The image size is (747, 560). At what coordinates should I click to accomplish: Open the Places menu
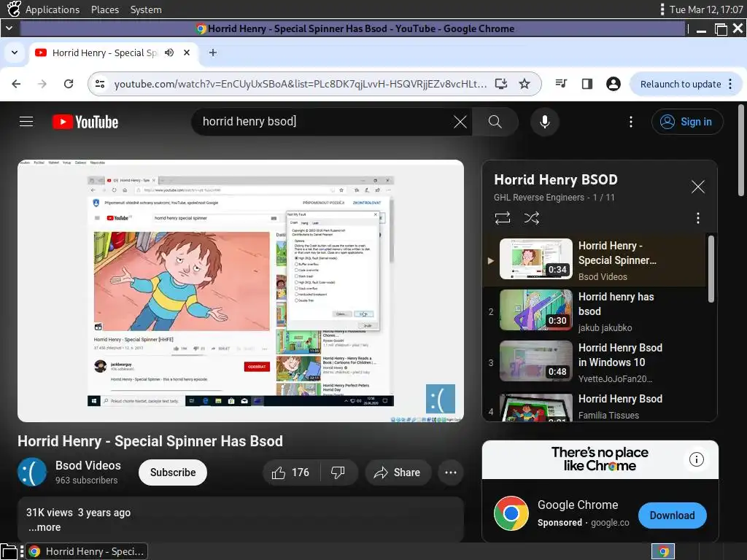pyautogui.click(x=105, y=9)
